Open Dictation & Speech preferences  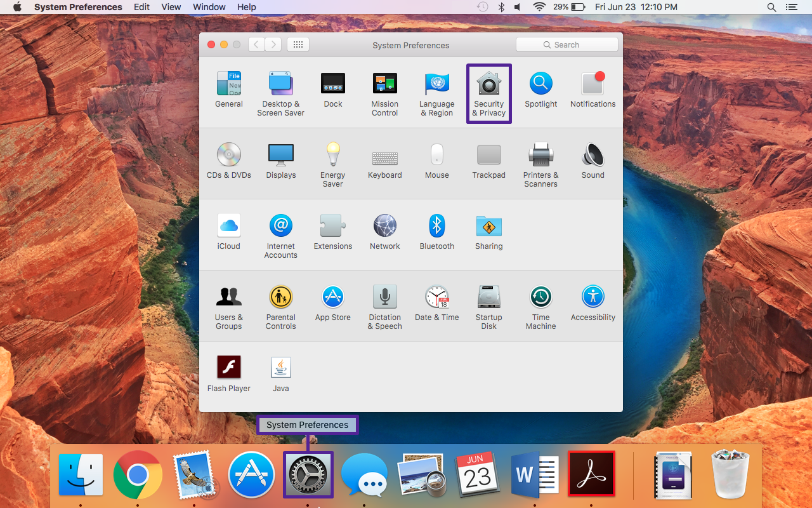[385, 307]
